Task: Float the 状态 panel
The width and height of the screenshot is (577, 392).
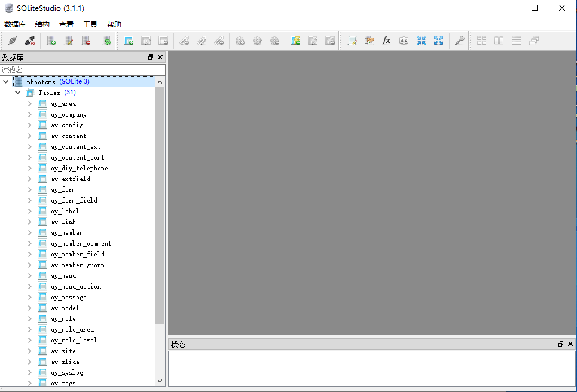Action: pos(561,344)
